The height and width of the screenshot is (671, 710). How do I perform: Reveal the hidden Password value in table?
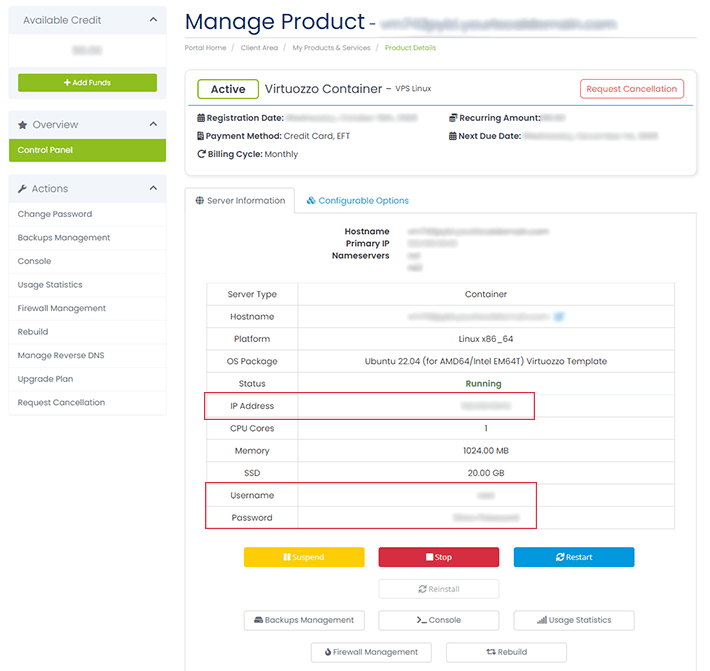(x=486, y=518)
